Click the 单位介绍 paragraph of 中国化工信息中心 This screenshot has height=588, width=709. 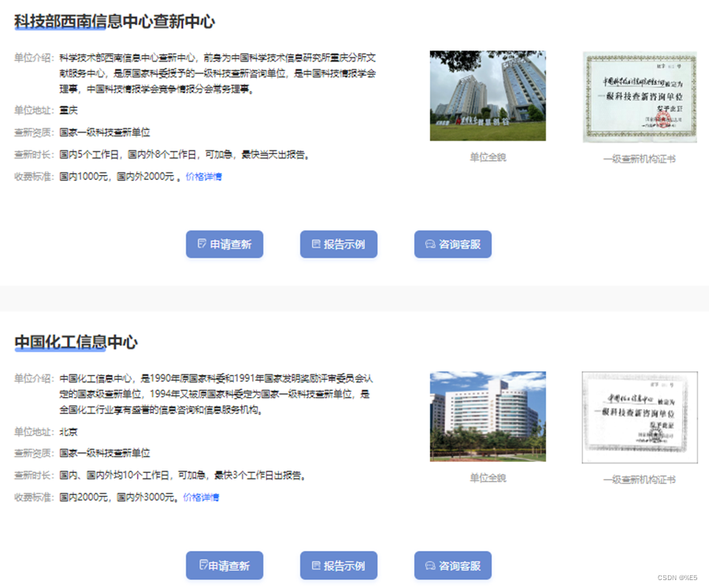coord(216,394)
